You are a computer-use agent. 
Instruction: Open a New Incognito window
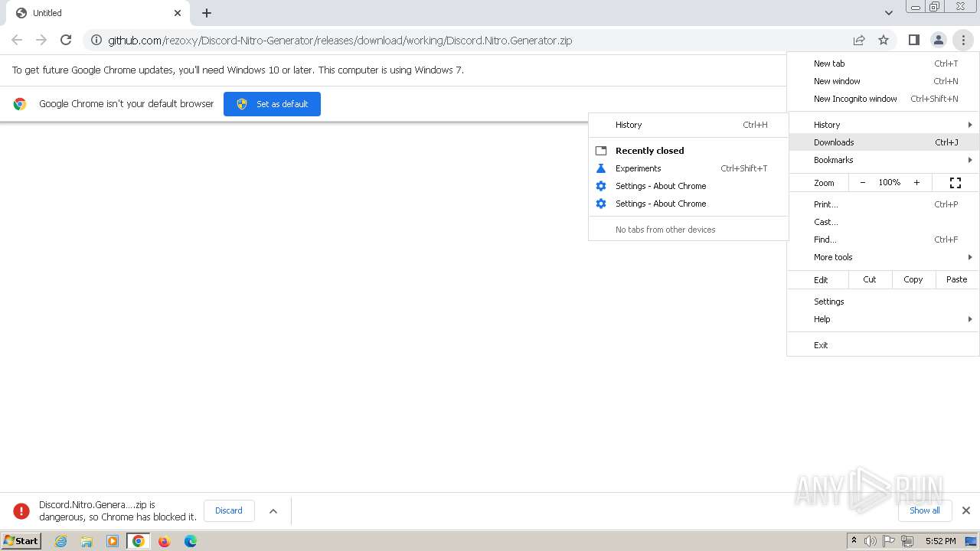point(883,99)
